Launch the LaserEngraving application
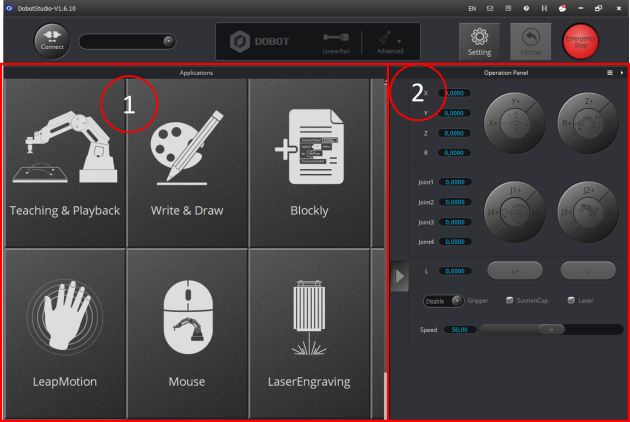 pos(309,334)
